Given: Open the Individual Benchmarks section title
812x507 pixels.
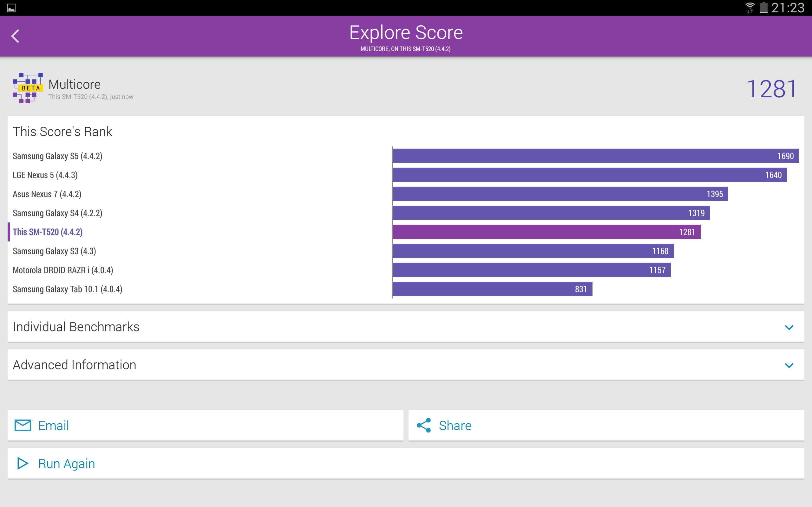Looking at the screenshot, I should 76,327.
